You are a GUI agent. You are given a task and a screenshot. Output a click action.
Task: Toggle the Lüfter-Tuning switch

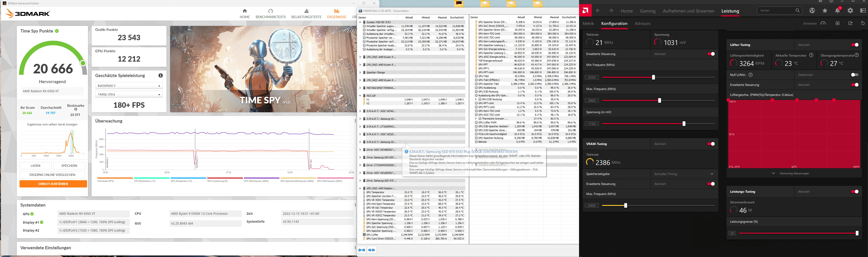pos(855,45)
